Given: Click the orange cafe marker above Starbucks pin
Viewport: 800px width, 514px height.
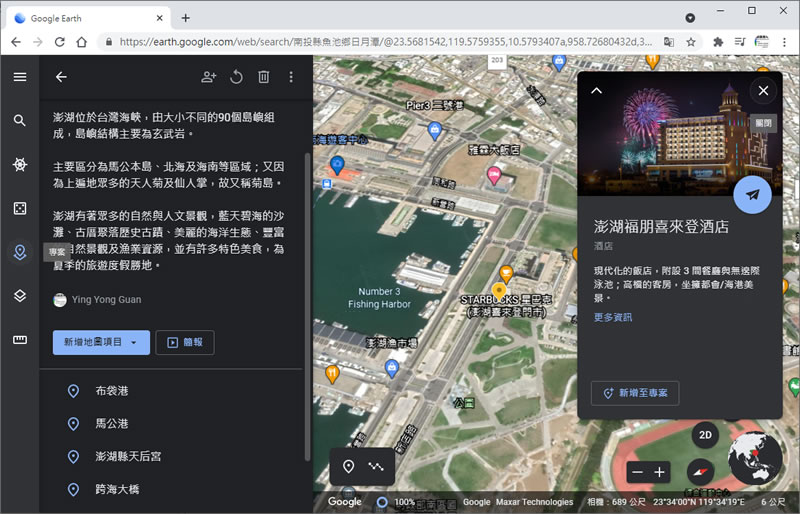Looking at the screenshot, I should pos(506,274).
